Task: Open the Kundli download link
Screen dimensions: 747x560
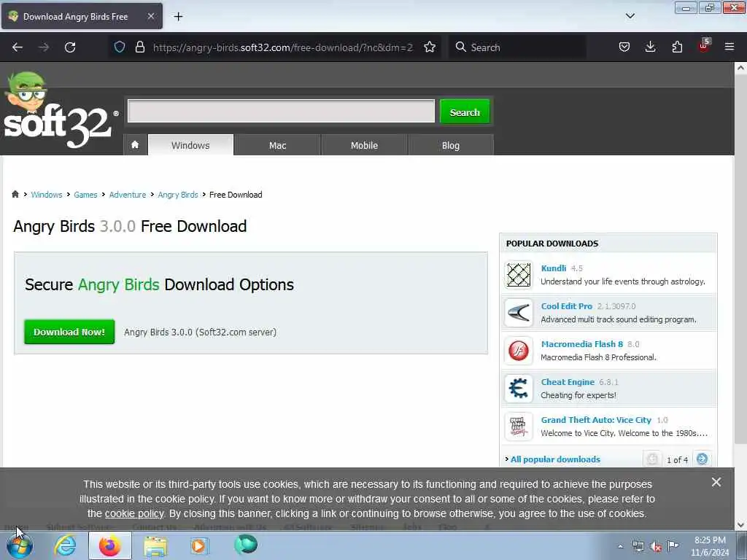Action: (554, 268)
